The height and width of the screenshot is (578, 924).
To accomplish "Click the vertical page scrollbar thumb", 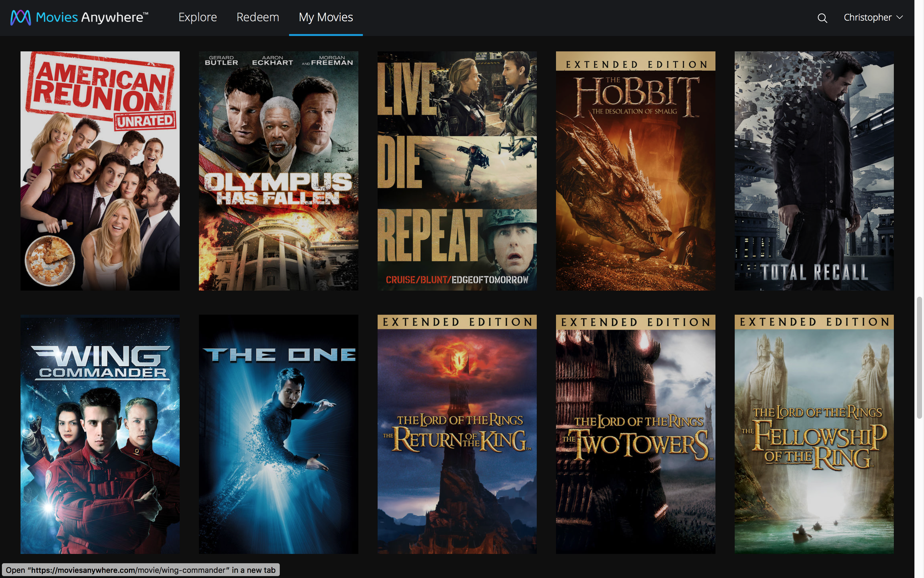I will click(x=919, y=357).
